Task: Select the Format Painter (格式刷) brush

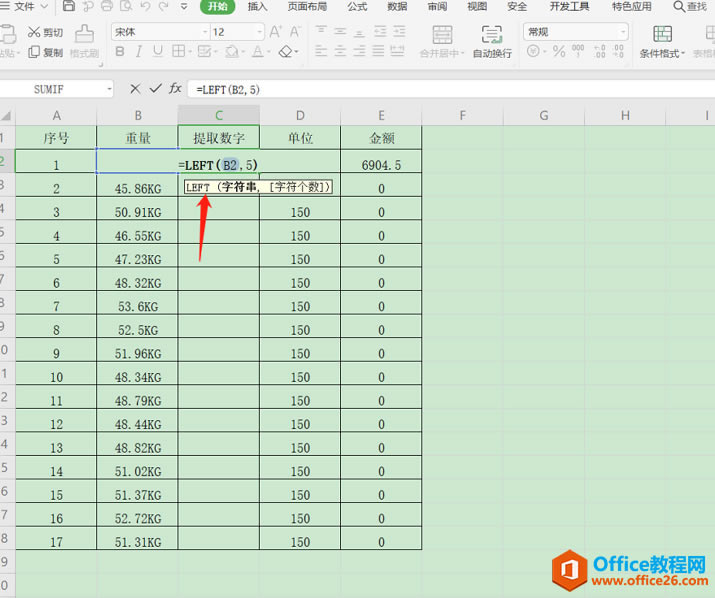Action: (x=84, y=34)
